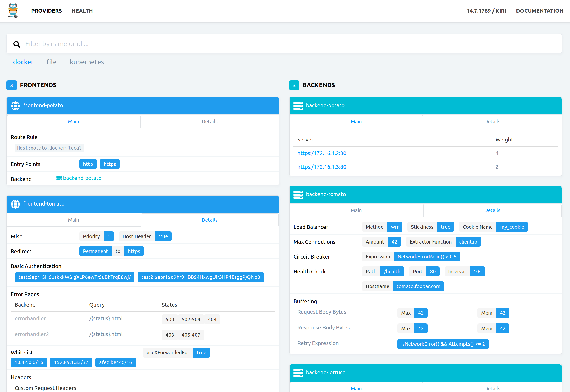This screenshot has width=570, height=392.
Task: Click the Main tab on backend-tomato
Action: pos(357,210)
